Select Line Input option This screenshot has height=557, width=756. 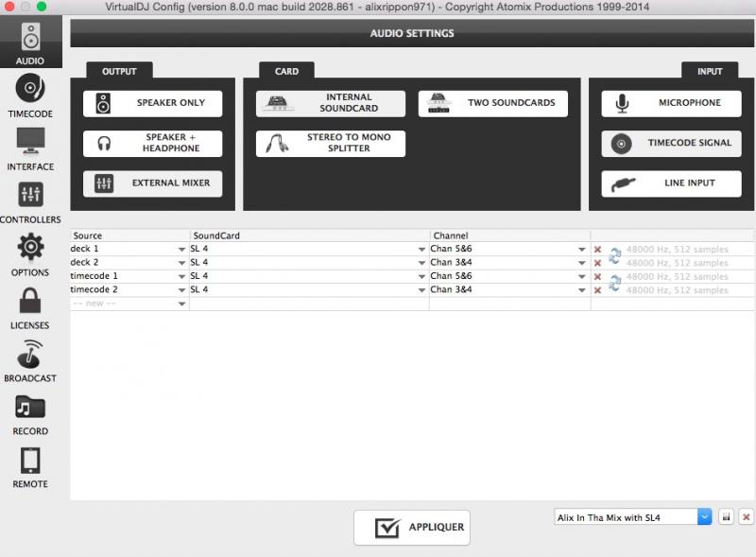(671, 183)
